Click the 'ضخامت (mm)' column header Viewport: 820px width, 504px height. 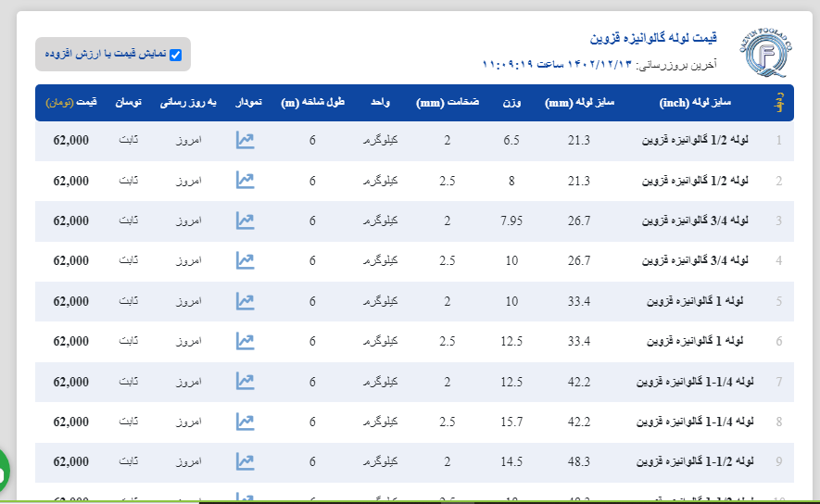tap(448, 102)
